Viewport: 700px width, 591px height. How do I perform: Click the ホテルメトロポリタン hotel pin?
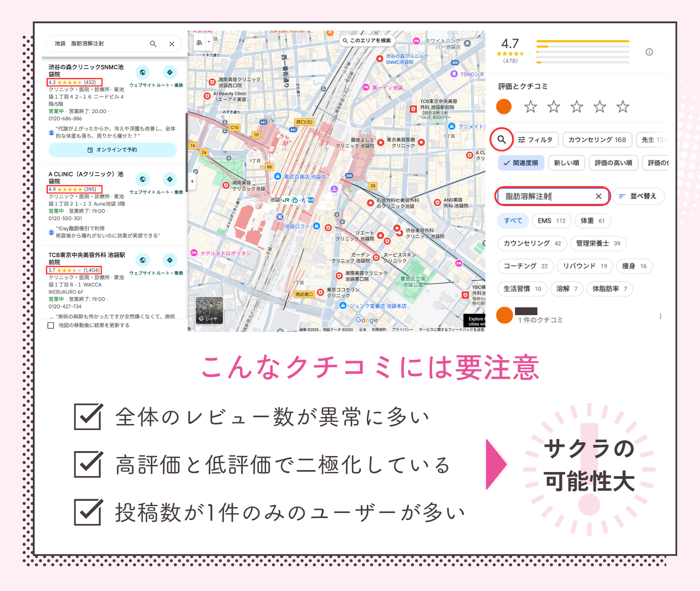pos(193,253)
